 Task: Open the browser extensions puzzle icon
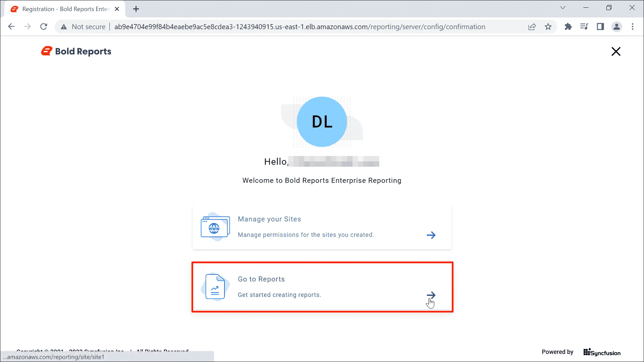pyautogui.click(x=568, y=27)
